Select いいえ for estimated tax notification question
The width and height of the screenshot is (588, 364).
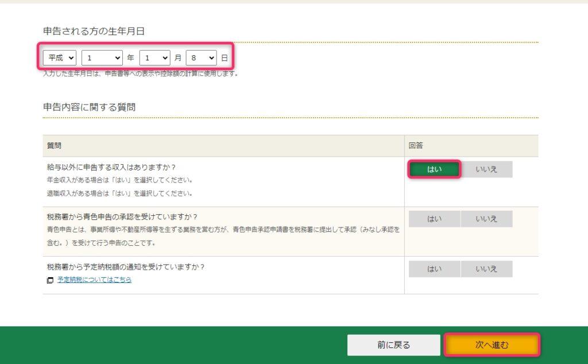488,269
